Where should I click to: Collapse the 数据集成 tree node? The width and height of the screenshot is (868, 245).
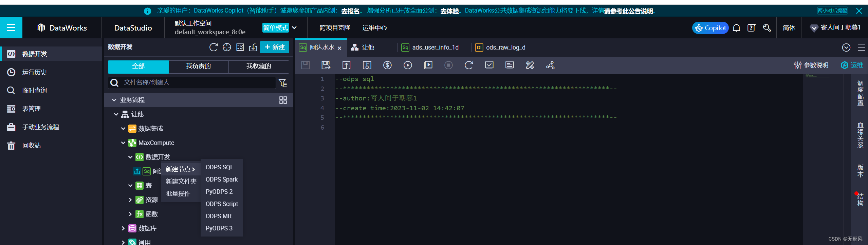pyautogui.click(x=123, y=129)
